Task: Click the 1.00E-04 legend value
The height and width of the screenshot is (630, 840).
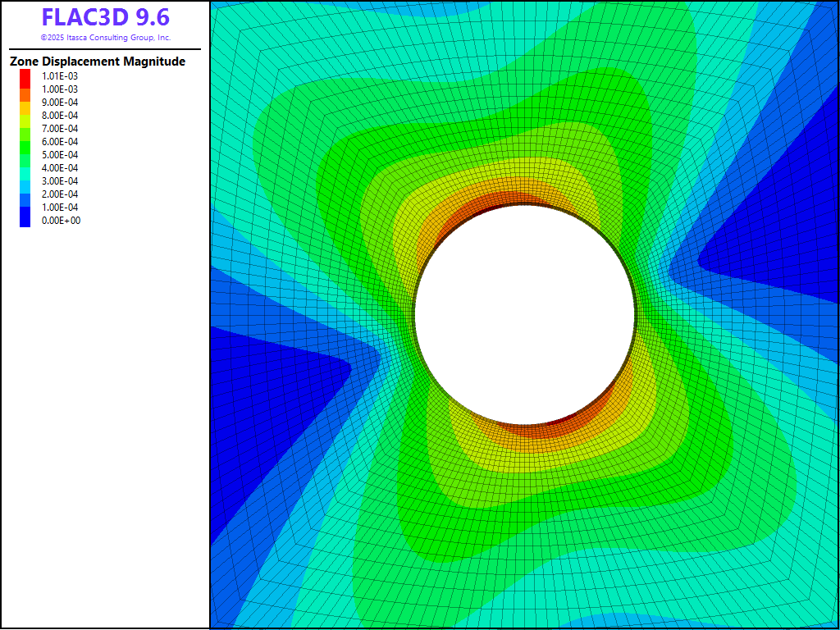Action: 61,208
